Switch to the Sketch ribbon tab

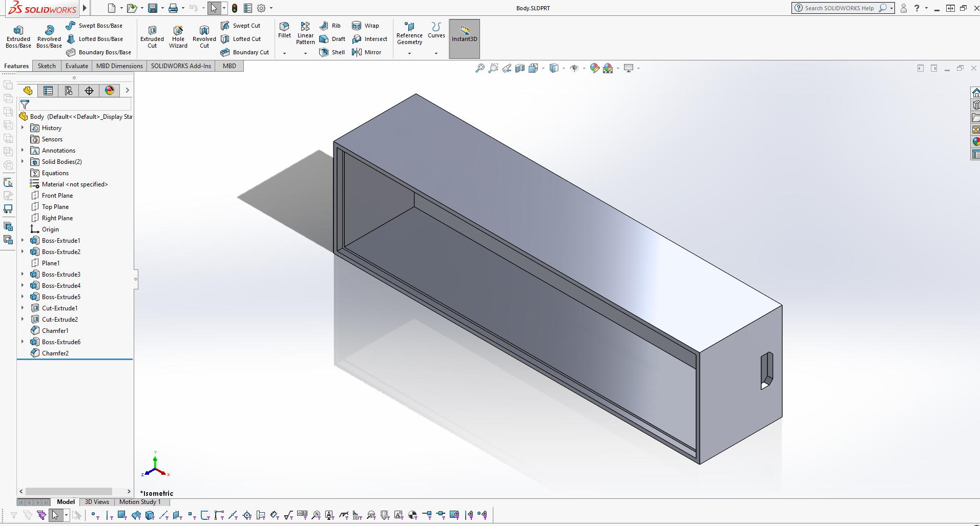point(46,66)
